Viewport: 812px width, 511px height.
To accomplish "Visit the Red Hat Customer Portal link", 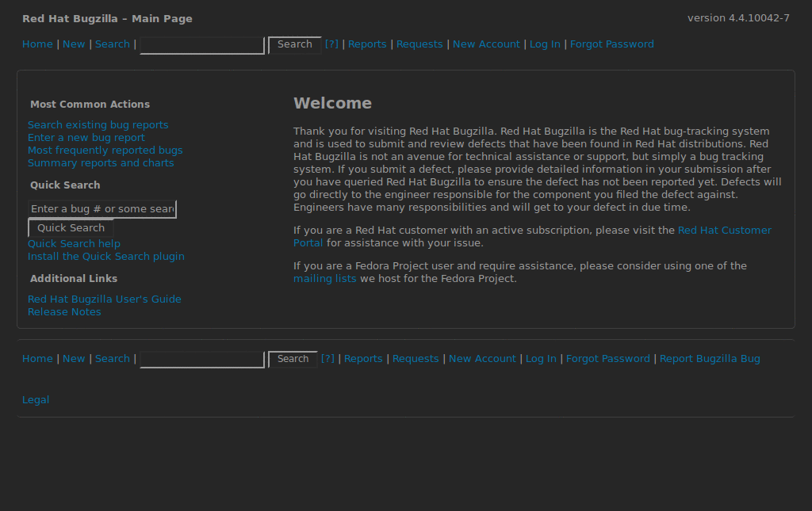I will click(724, 231).
